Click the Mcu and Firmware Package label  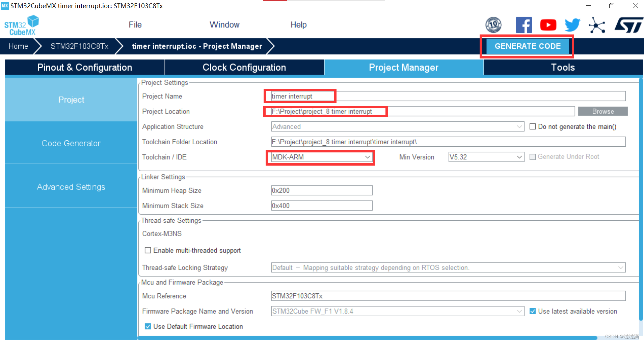tap(182, 282)
